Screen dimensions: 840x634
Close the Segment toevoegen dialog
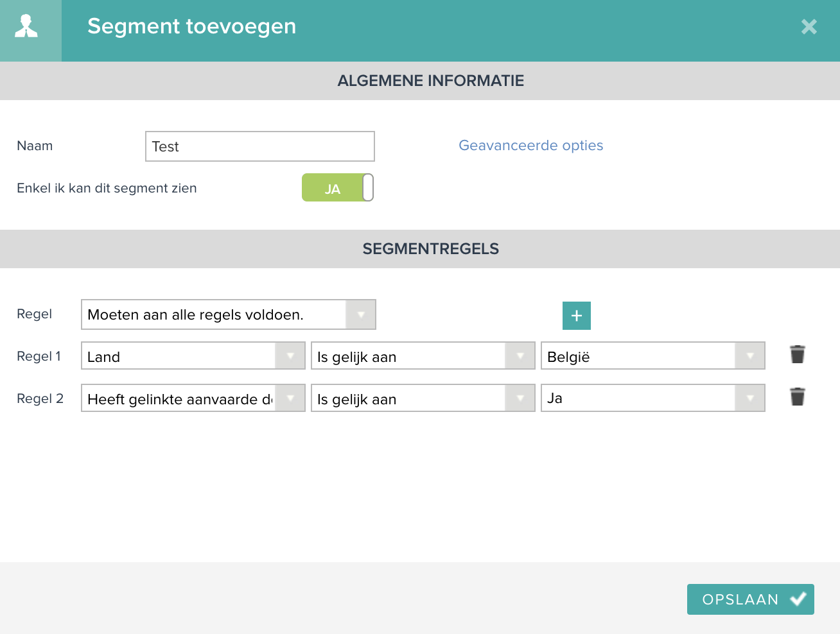(809, 26)
